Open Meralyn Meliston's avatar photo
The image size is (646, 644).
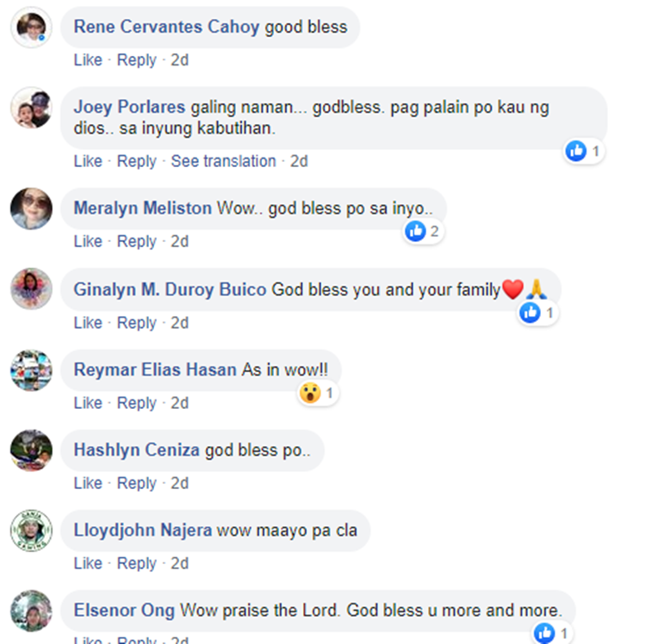[31, 208]
